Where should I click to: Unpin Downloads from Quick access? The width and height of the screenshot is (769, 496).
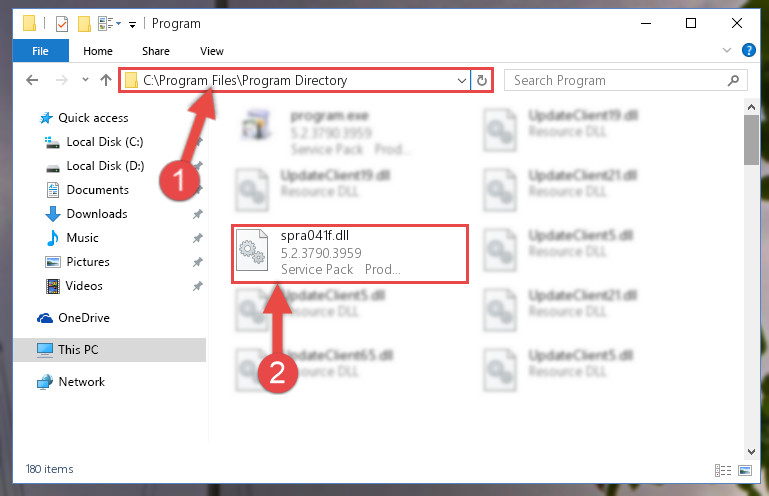(x=198, y=214)
